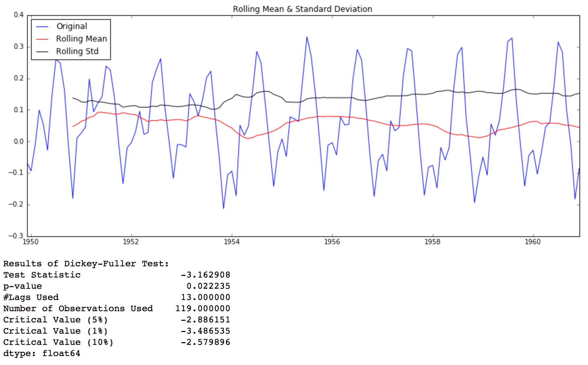Click the "Results of Dickey-Fuller Test:" heading
Screen dimensions: 588x365
[86, 264]
